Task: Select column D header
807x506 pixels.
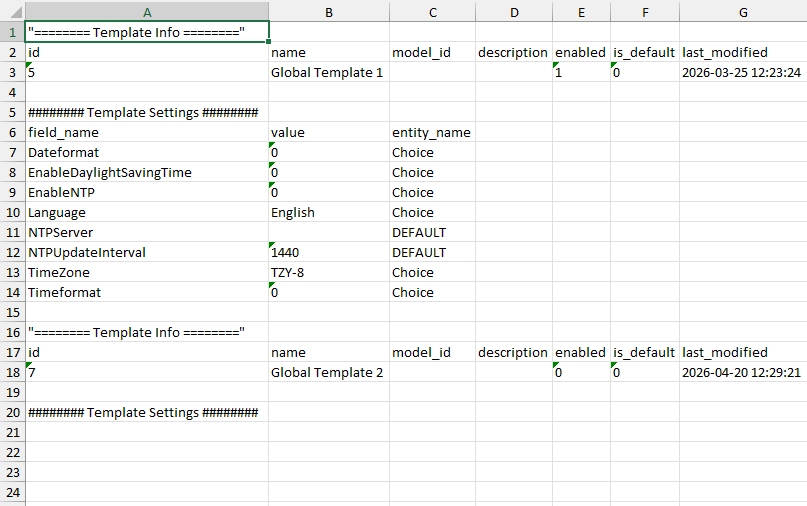Action: (x=514, y=12)
